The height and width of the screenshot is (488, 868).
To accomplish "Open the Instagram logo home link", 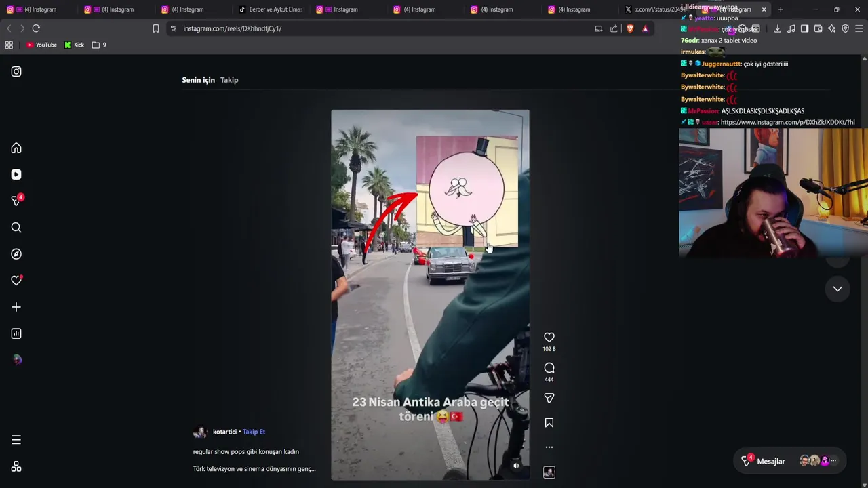I will [x=16, y=71].
